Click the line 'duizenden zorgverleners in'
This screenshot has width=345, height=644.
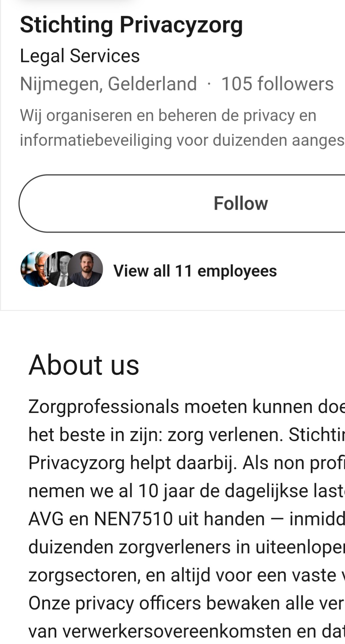pyautogui.click(x=187, y=547)
